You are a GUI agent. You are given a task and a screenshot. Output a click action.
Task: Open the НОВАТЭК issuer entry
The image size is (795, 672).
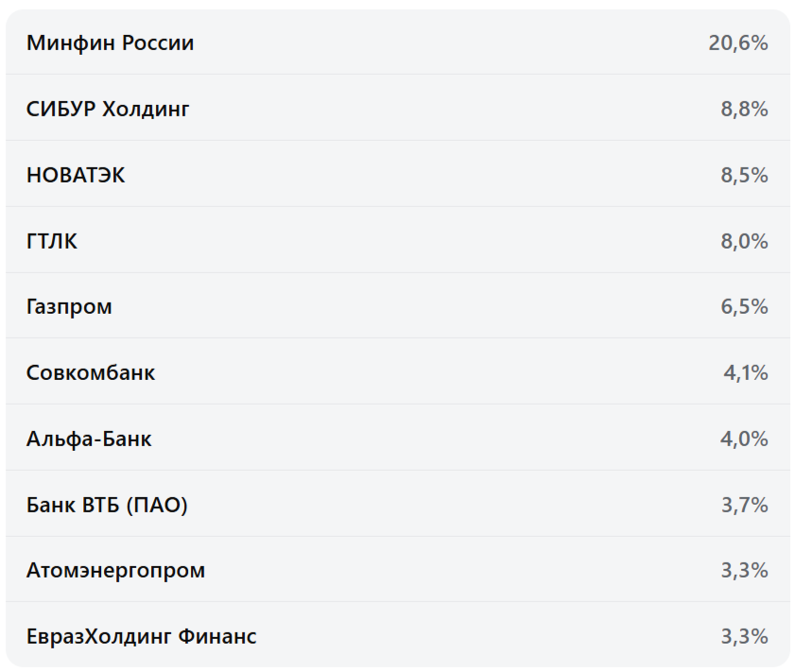pos(76,175)
